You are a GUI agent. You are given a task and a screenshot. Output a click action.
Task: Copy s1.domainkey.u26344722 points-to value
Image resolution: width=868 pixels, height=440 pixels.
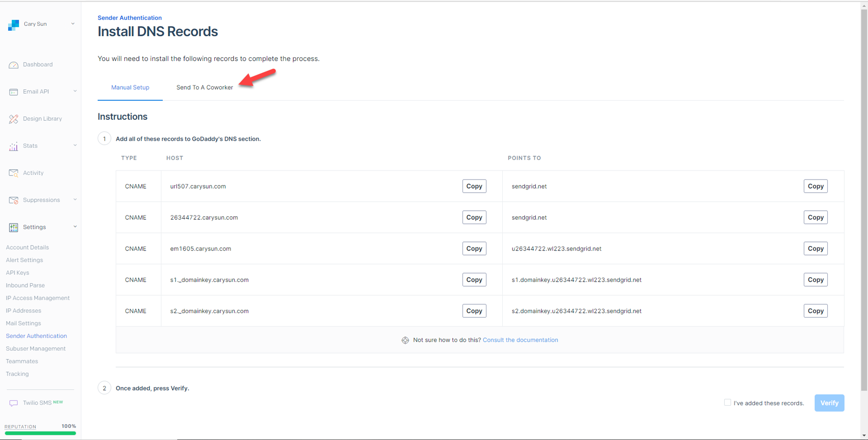816,280
